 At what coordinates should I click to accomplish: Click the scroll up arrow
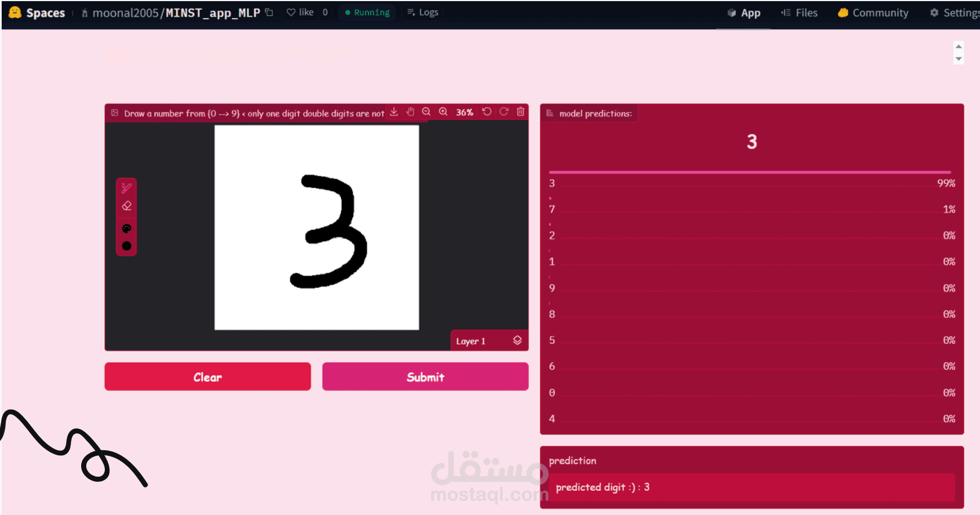click(x=959, y=46)
